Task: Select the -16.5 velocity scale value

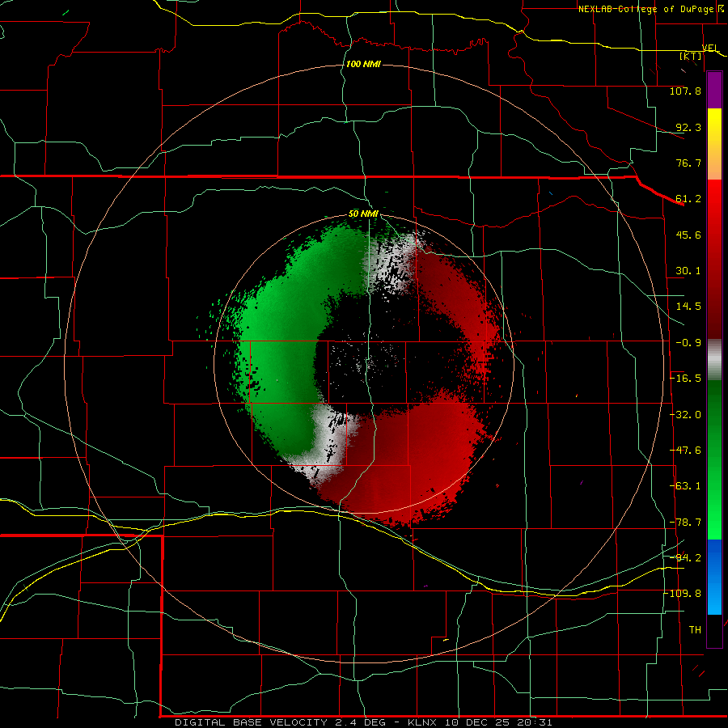Action: pyautogui.click(x=685, y=379)
